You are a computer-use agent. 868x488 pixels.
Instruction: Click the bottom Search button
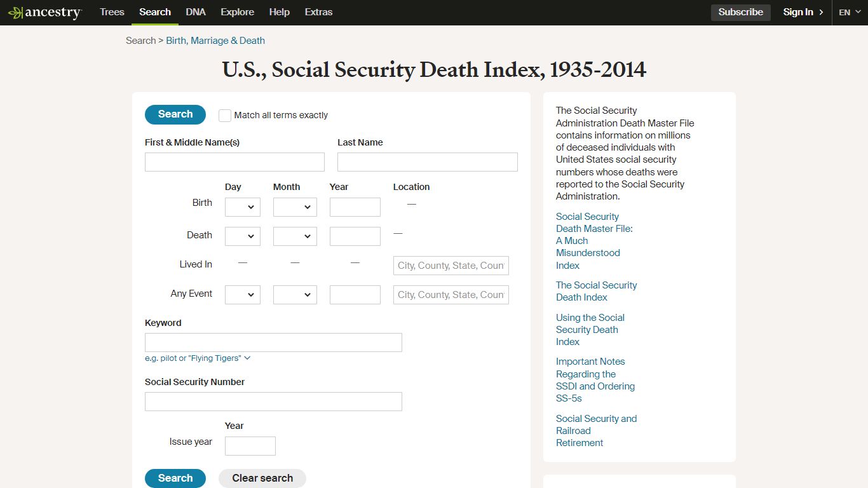[175, 478]
